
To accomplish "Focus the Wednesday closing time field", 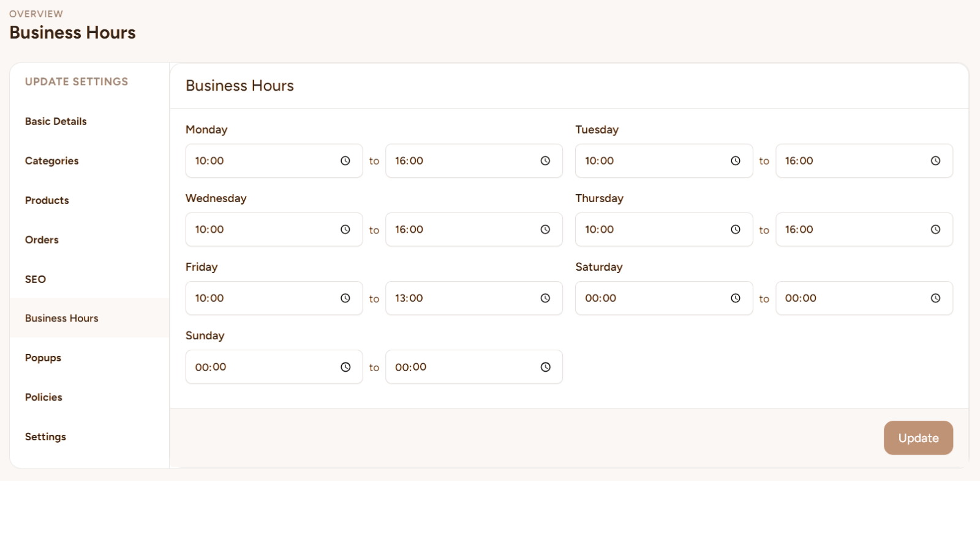I will (x=459, y=230).
